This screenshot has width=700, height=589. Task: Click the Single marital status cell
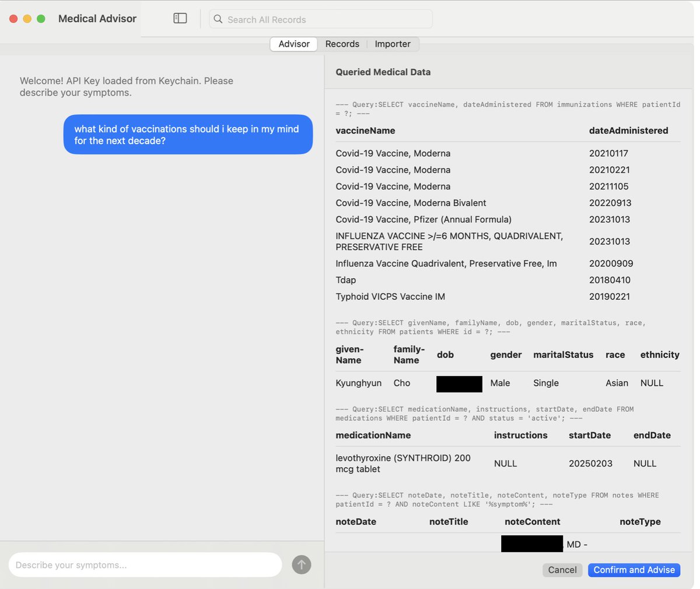pos(546,383)
